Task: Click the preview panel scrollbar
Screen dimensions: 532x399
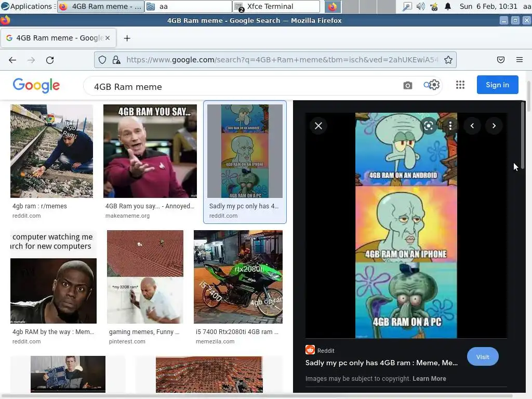Action: (x=523, y=136)
